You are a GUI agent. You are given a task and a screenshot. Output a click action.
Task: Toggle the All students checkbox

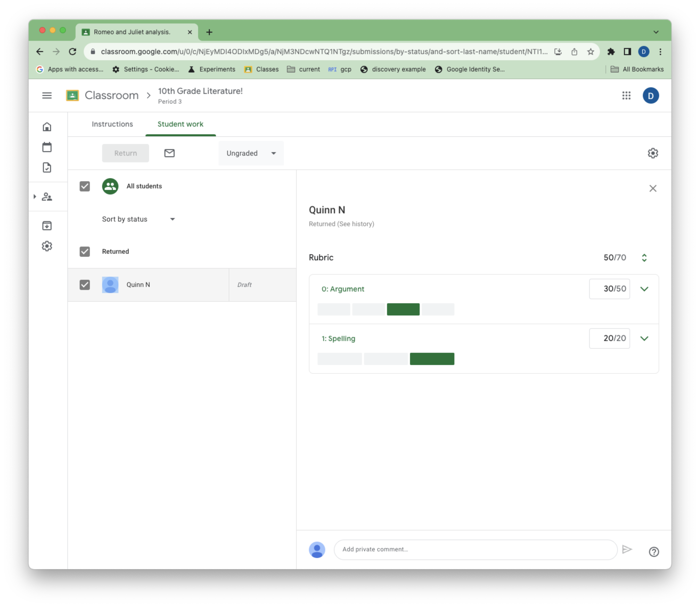[85, 186]
